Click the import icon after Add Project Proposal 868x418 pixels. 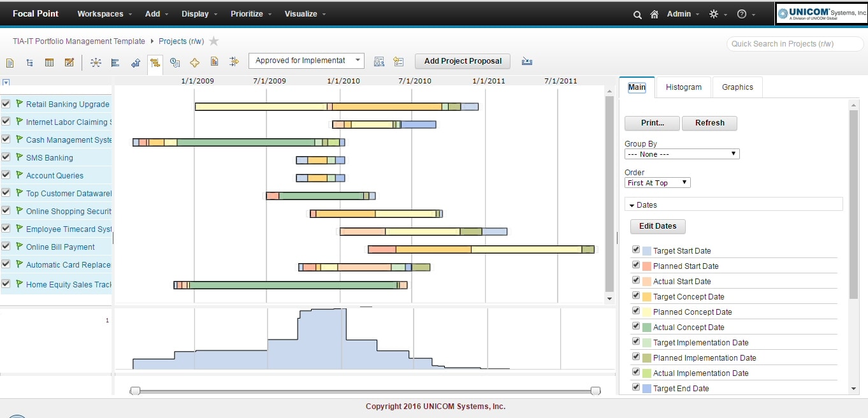[x=526, y=61]
